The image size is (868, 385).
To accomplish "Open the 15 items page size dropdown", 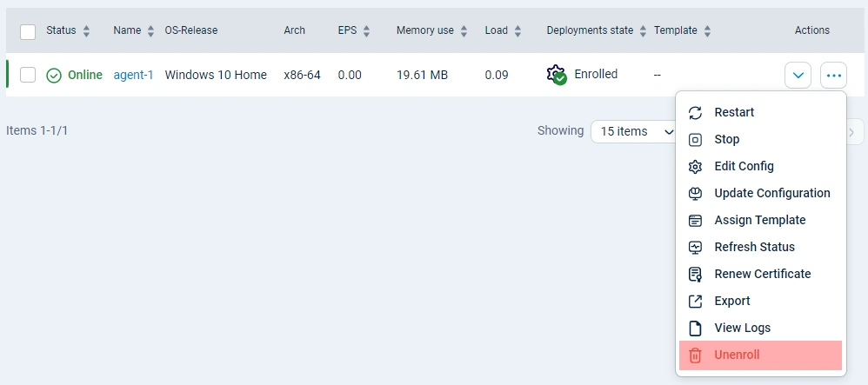I will click(x=636, y=131).
